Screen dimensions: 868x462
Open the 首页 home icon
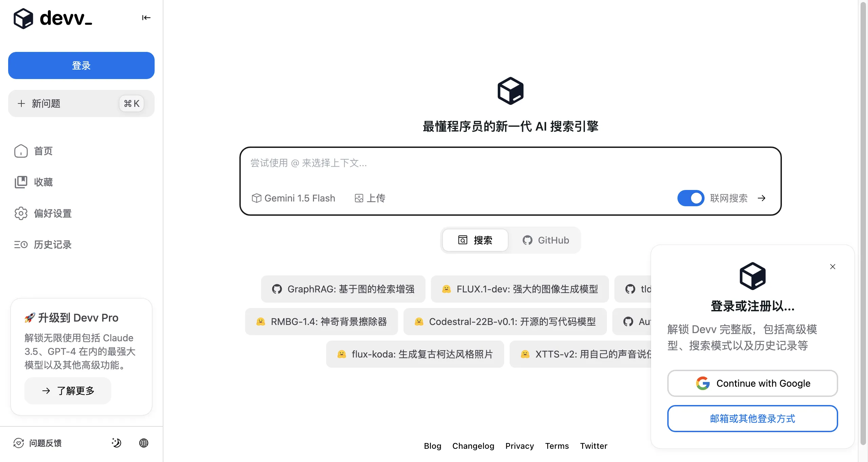point(21,151)
